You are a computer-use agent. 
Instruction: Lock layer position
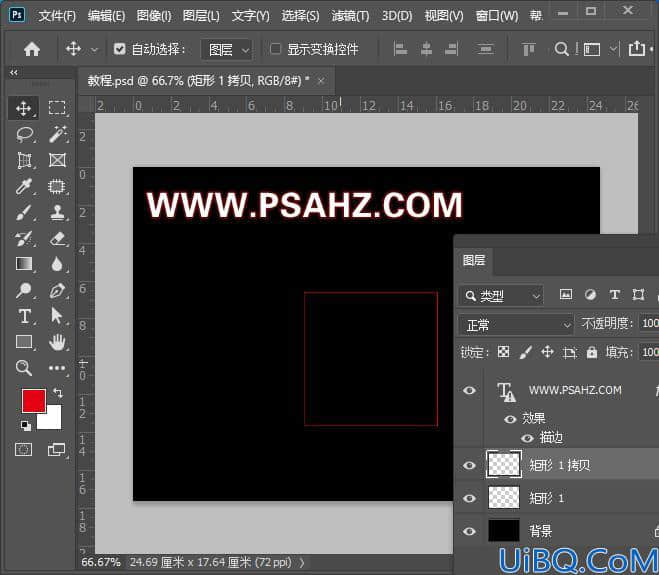547,352
